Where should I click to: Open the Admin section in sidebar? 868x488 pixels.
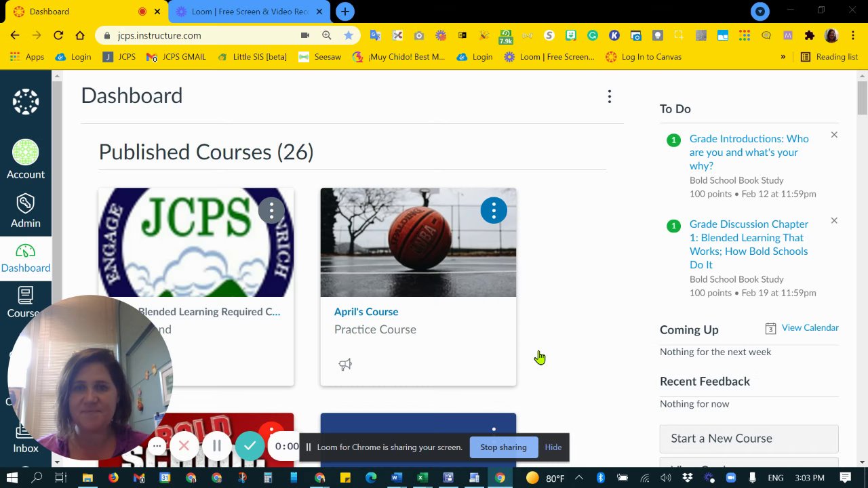click(x=26, y=211)
